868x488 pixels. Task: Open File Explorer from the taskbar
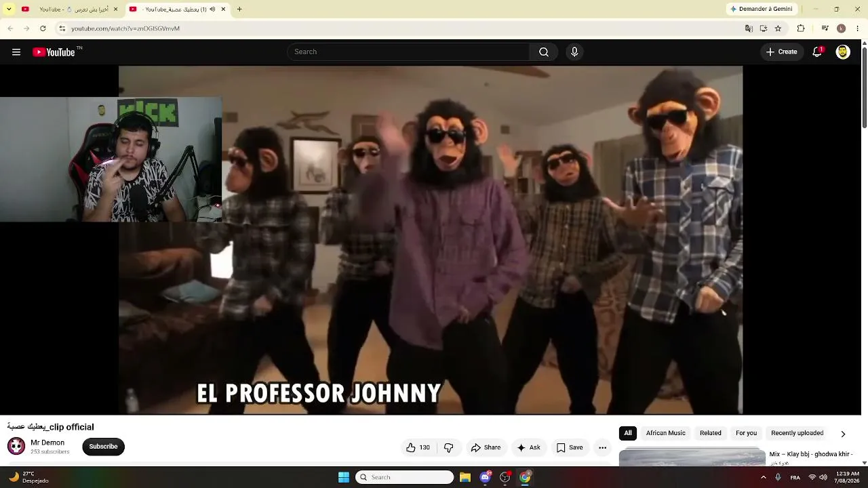[465, 477]
